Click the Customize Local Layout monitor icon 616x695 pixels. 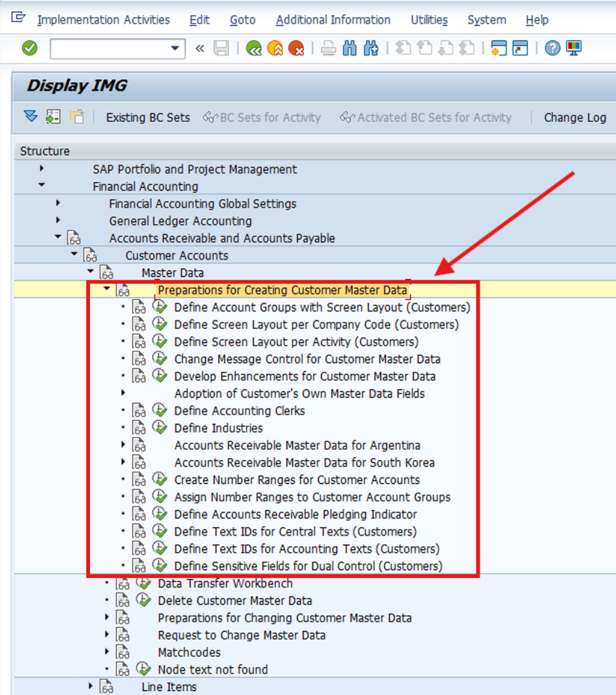(x=574, y=49)
